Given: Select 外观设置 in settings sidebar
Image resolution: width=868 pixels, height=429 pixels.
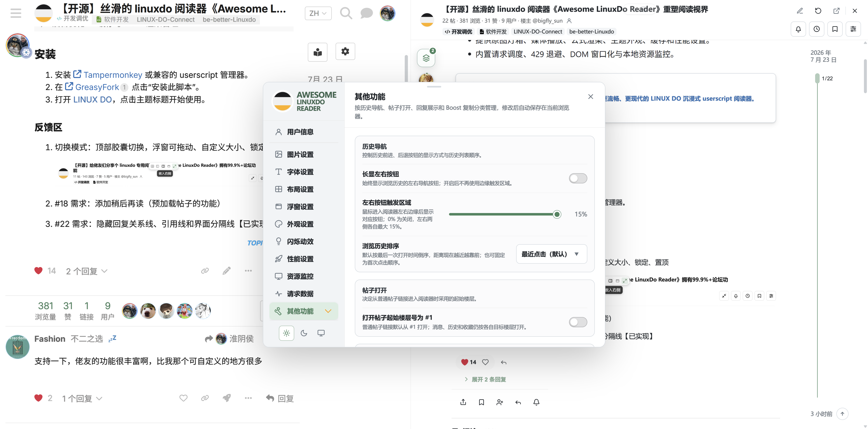Looking at the screenshot, I should pos(303,224).
